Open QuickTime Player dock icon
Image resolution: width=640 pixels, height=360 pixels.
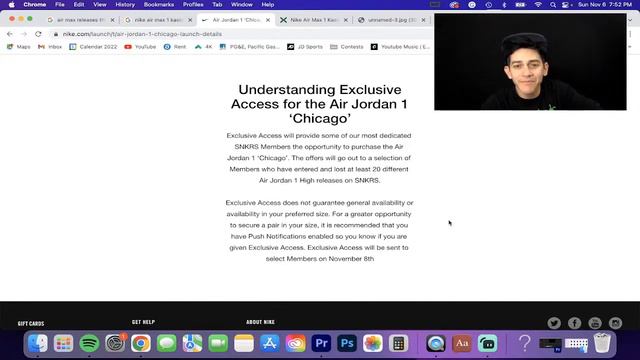436,343
